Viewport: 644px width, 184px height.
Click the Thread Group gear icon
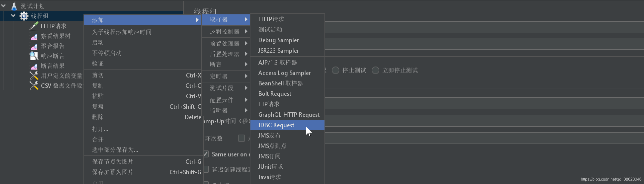point(24,16)
